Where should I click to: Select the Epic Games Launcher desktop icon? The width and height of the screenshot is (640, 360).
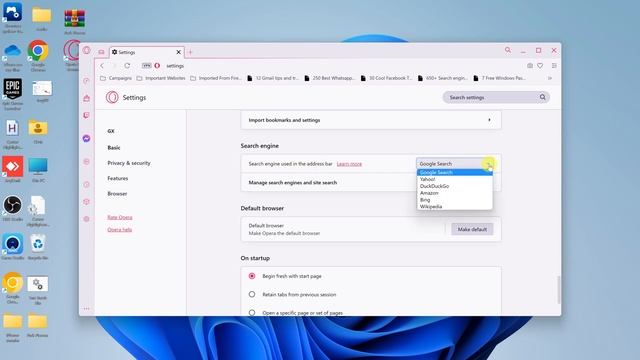coord(13,94)
